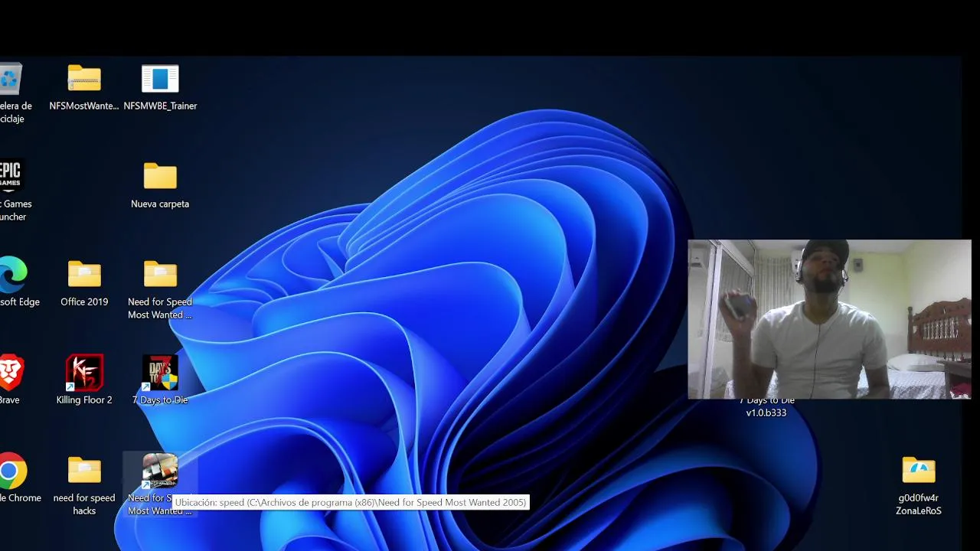The width and height of the screenshot is (980, 551).
Task: Click the webcam video overlay
Action: (x=829, y=319)
